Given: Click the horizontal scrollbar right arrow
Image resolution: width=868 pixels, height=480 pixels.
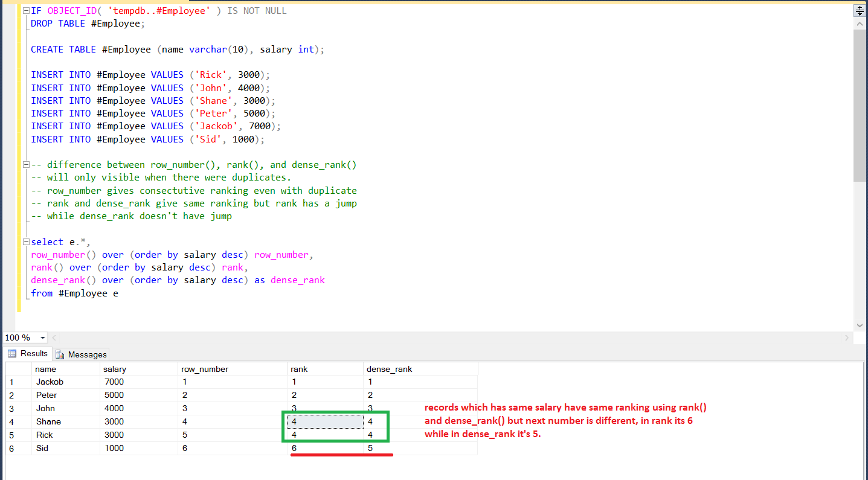Looking at the screenshot, I should [849, 338].
